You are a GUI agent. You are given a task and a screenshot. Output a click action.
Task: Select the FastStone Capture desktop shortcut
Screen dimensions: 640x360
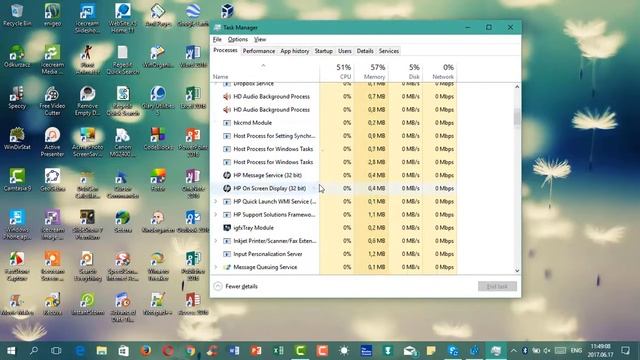(x=17, y=266)
